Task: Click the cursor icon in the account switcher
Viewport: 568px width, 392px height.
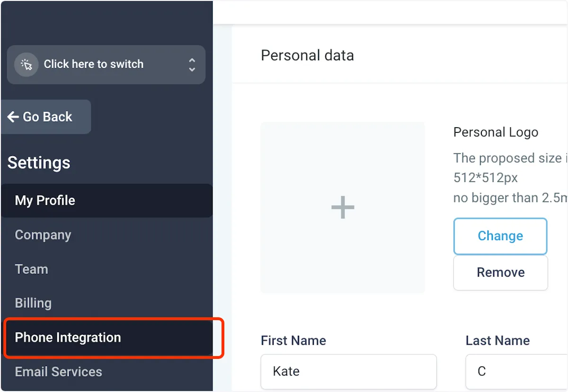Action: [26, 65]
